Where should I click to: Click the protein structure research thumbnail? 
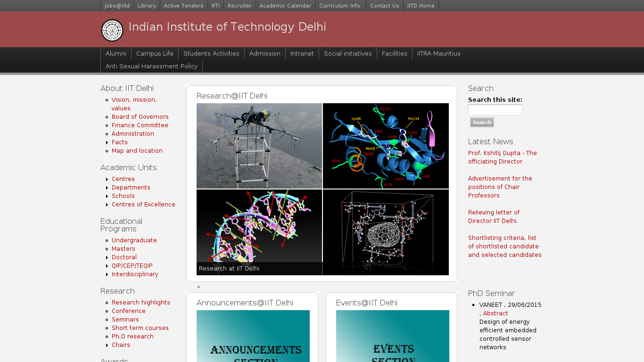(x=385, y=146)
